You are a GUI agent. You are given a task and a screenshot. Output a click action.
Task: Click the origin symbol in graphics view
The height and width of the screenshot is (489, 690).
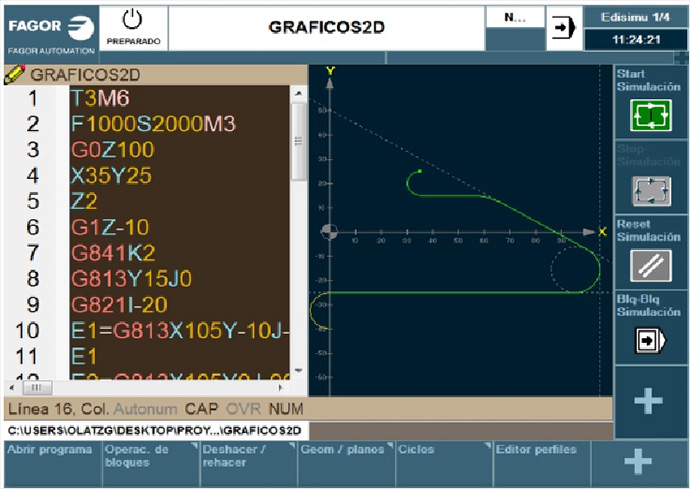point(329,232)
